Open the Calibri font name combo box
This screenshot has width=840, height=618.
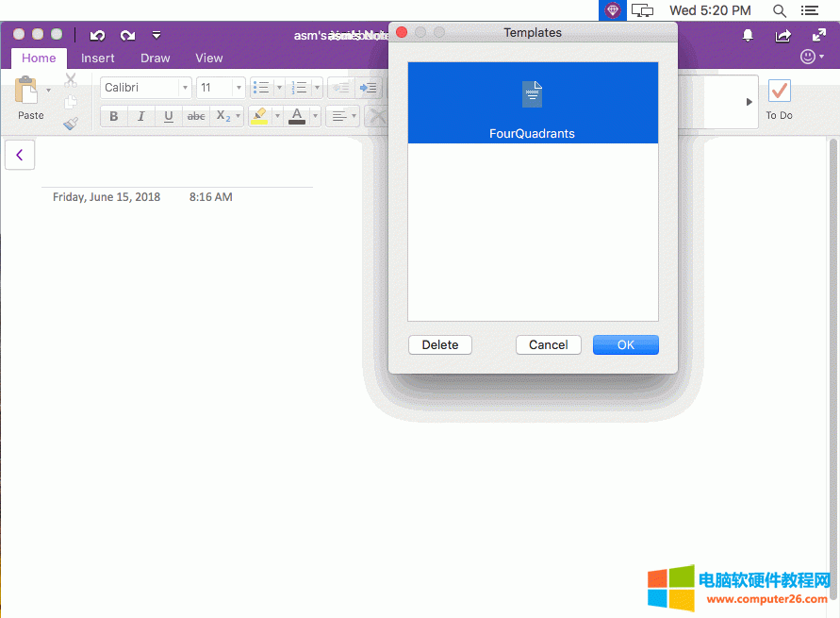pos(146,88)
